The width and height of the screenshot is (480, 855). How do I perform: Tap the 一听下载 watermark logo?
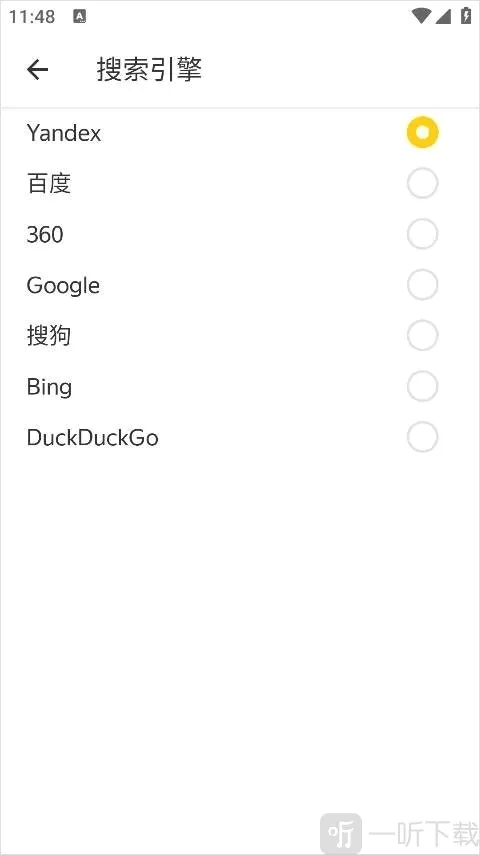399,833
